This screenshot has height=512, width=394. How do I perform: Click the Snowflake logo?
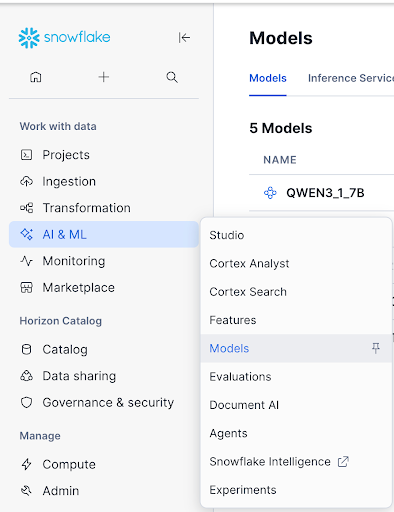(64, 37)
